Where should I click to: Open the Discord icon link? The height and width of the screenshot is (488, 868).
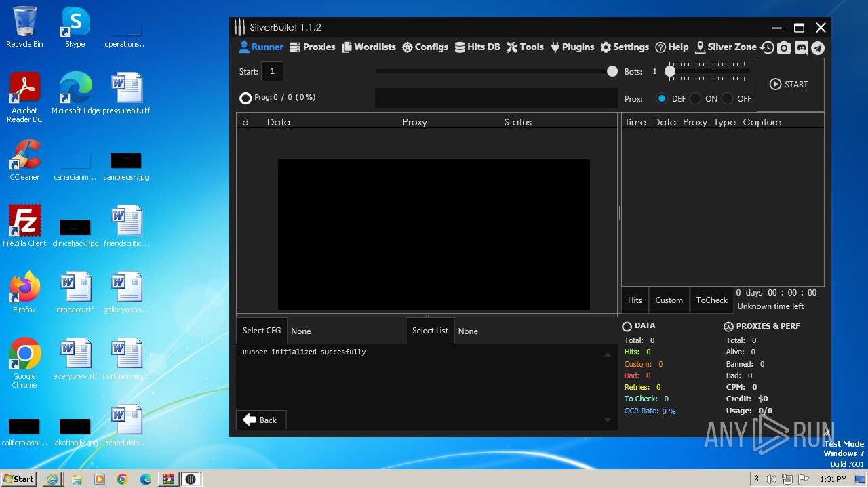801,47
